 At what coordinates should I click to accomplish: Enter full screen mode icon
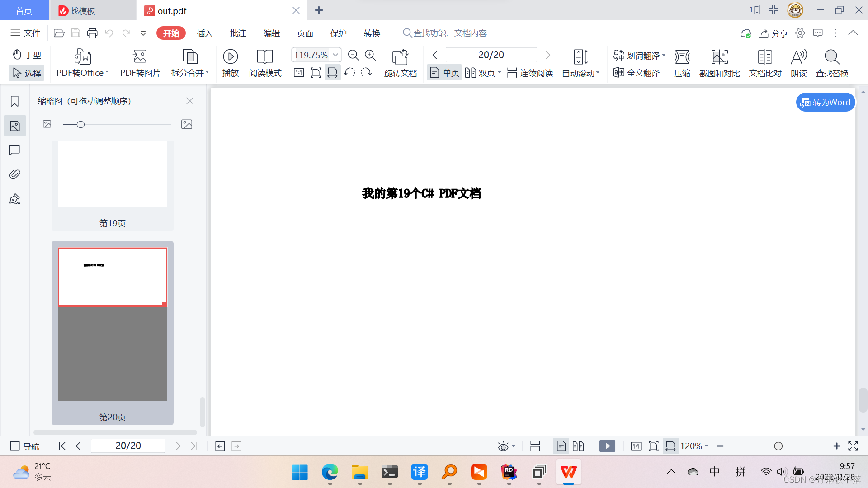click(x=853, y=446)
